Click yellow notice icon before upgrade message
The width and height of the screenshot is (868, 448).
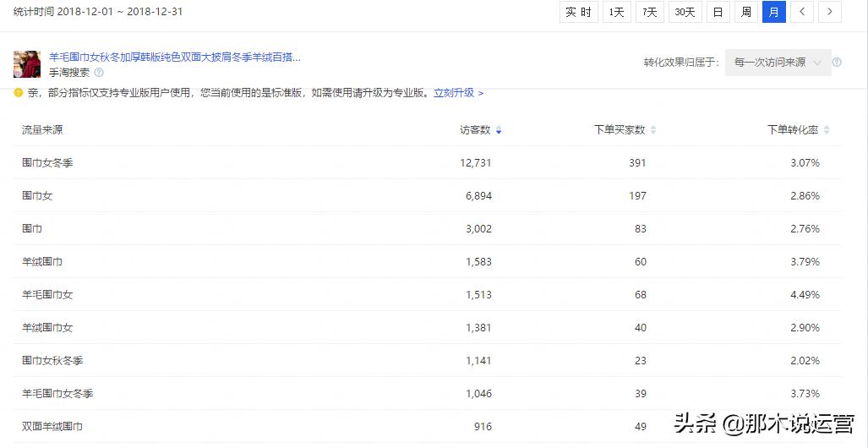coord(19,92)
